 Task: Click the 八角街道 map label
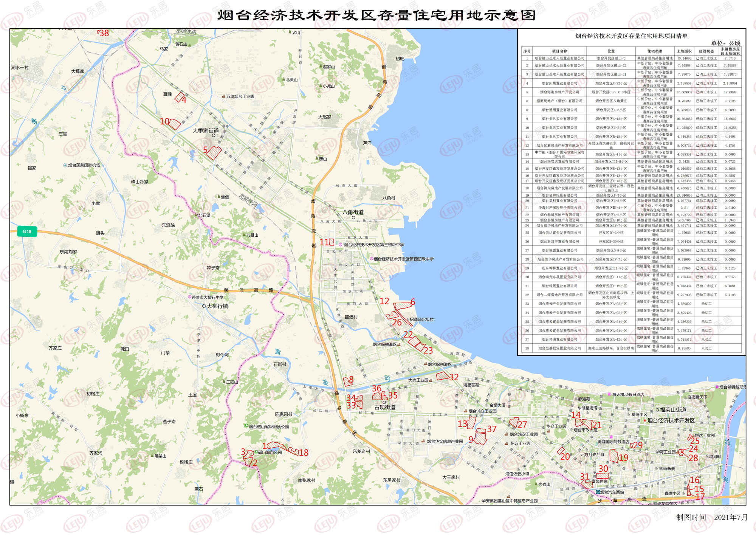pos(353,212)
